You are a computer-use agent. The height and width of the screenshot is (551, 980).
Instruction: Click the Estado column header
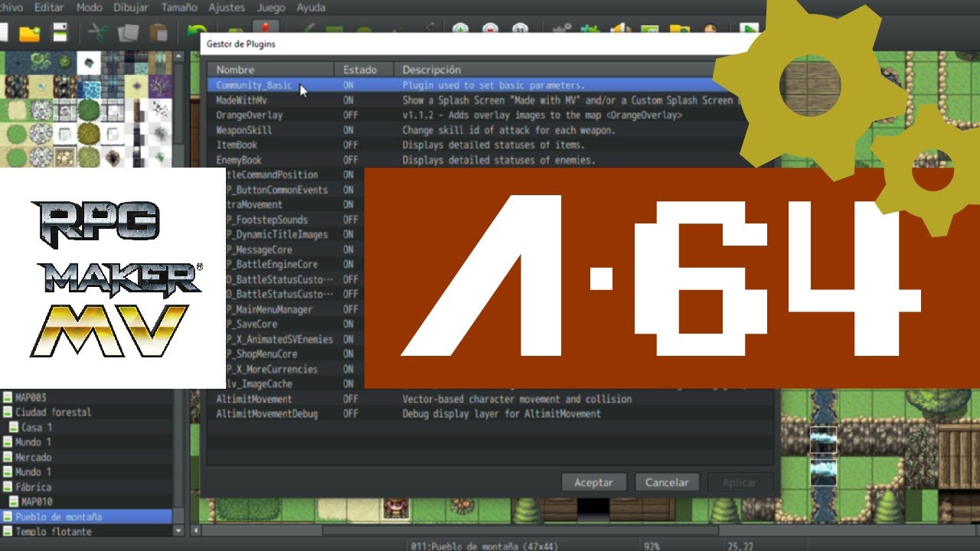tap(364, 70)
